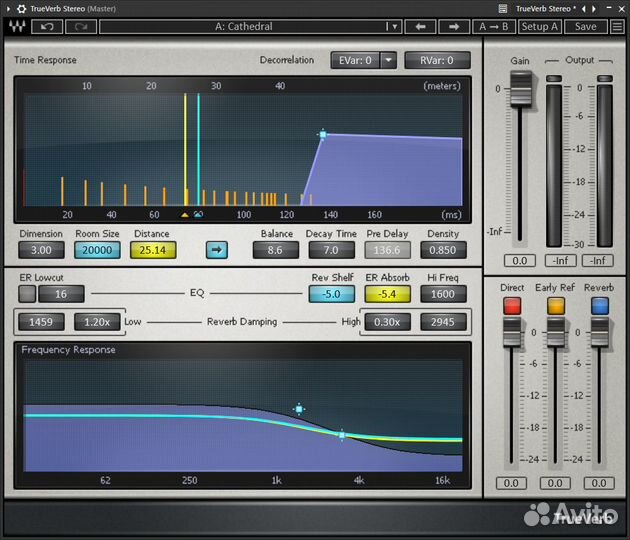Viewport: 630px width, 540px height.
Task: Select the Pre Delay 136.6 value box
Action: click(387, 250)
